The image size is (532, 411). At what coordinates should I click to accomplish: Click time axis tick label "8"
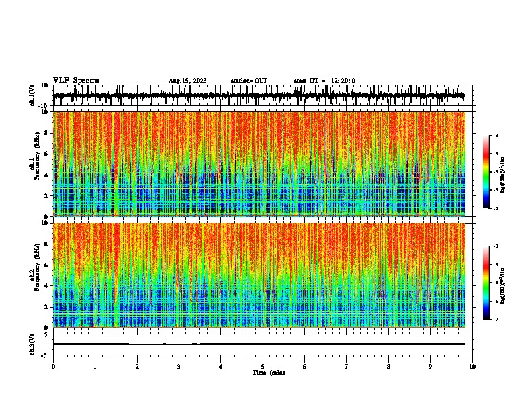coord(388,367)
